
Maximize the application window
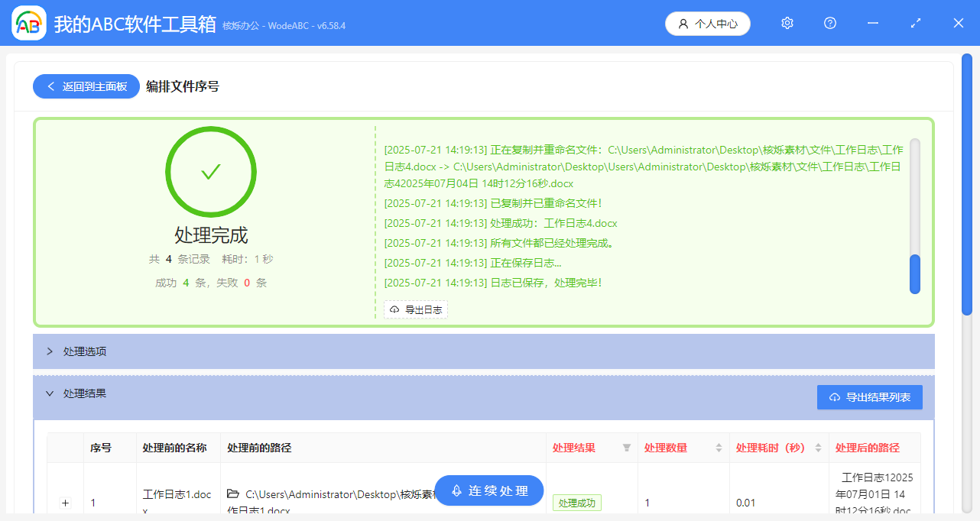(916, 23)
